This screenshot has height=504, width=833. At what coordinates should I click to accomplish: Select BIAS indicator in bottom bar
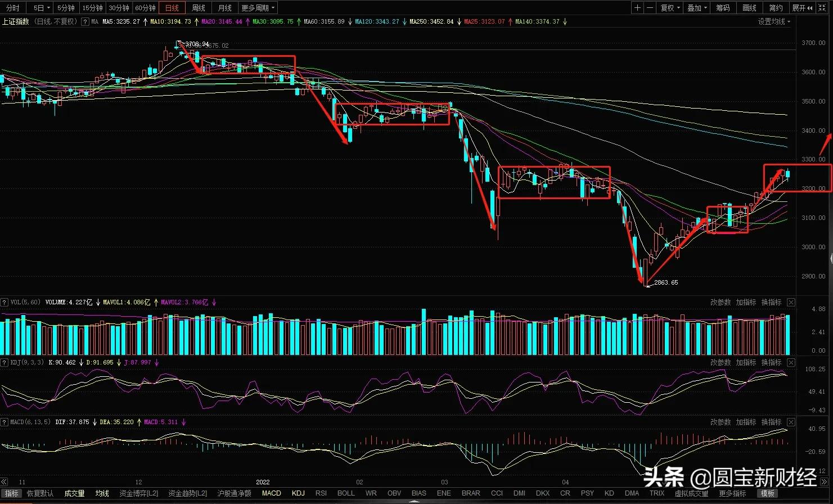click(419, 493)
